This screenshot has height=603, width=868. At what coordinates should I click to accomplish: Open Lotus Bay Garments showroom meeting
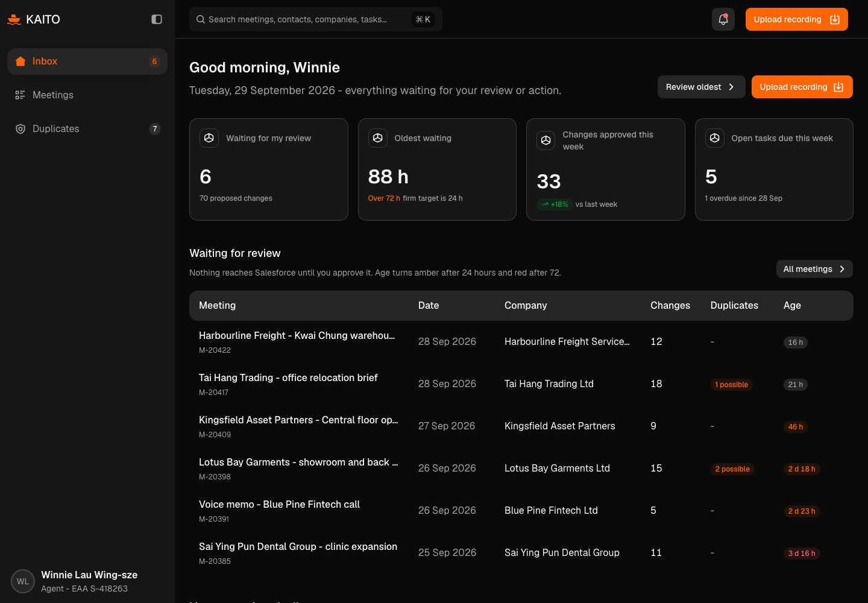coord(521,469)
